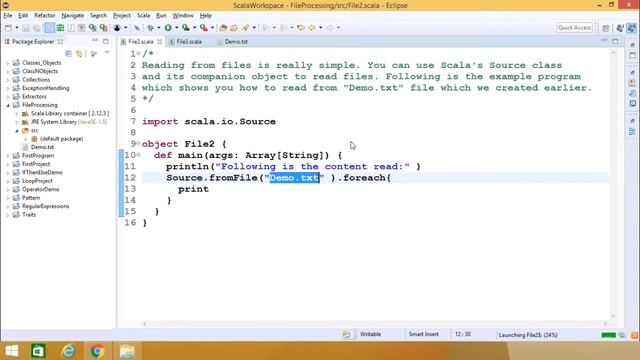This screenshot has height=360, width=640.
Task: Select the RegularExpressions project
Action: [45, 206]
